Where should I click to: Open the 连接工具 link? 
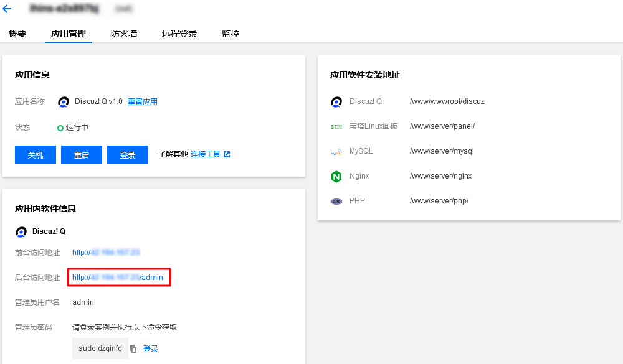point(206,154)
